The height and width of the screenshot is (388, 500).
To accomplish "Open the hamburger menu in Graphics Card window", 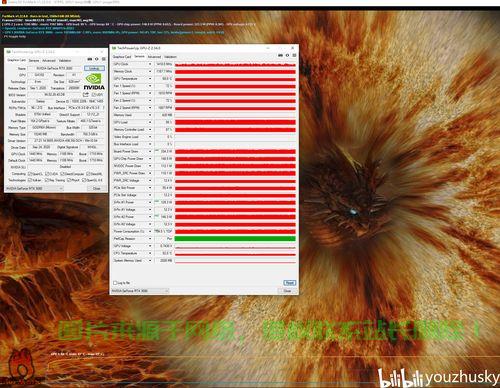I will click(x=104, y=59).
